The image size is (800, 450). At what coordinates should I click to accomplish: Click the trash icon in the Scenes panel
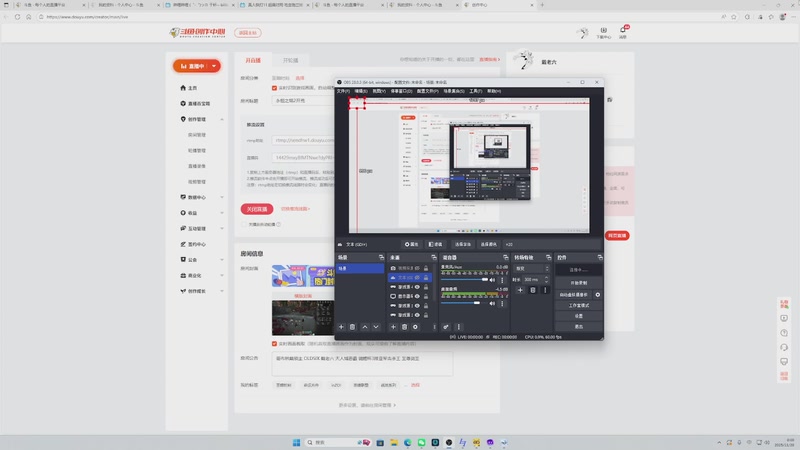click(x=353, y=327)
